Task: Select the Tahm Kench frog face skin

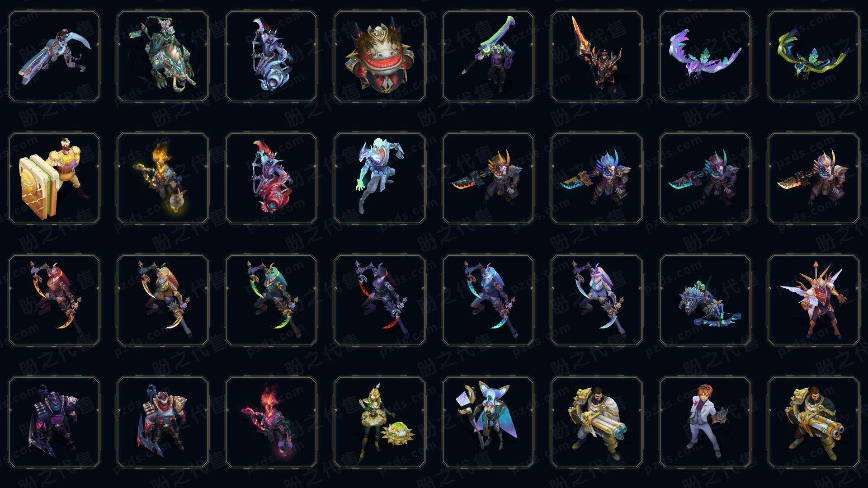Action: click(x=380, y=56)
